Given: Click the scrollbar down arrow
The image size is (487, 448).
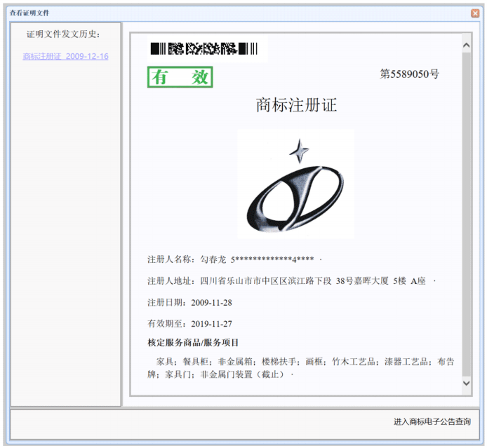Looking at the screenshot, I should (x=467, y=382).
